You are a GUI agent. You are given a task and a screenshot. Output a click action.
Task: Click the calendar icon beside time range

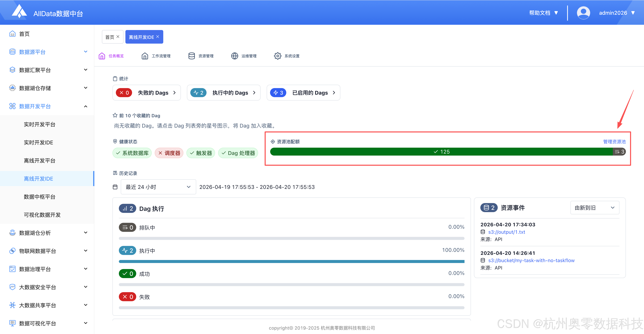tap(115, 187)
